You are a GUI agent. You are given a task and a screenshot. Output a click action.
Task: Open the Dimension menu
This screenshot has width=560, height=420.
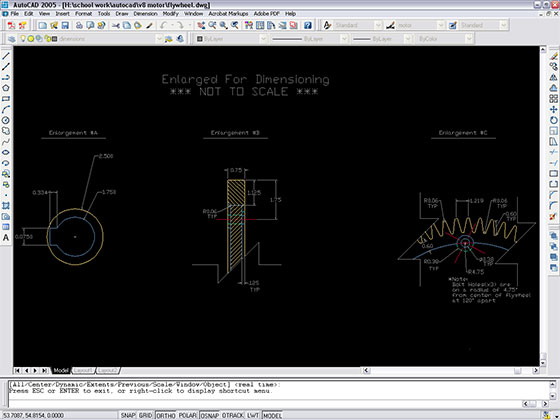click(x=145, y=14)
